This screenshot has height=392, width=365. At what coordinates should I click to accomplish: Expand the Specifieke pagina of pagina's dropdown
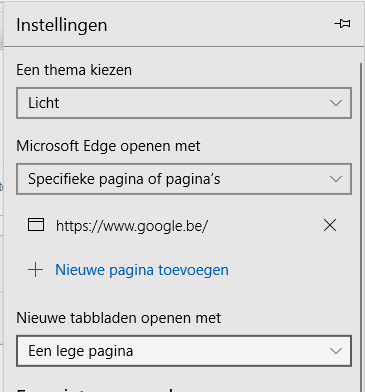click(184, 179)
